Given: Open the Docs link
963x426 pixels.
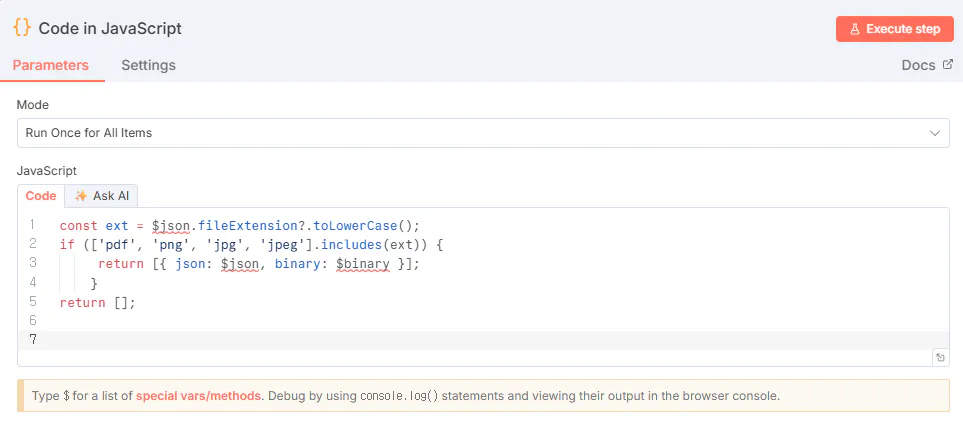Looking at the screenshot, I should point(918,65).
